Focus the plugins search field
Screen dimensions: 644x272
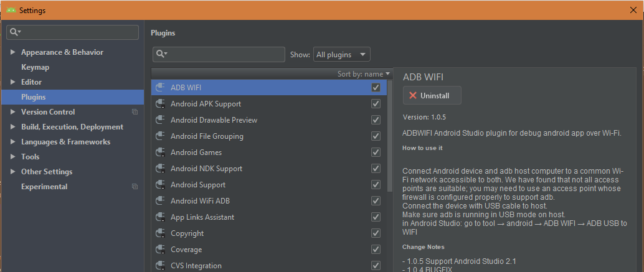[x=219, y=54]
